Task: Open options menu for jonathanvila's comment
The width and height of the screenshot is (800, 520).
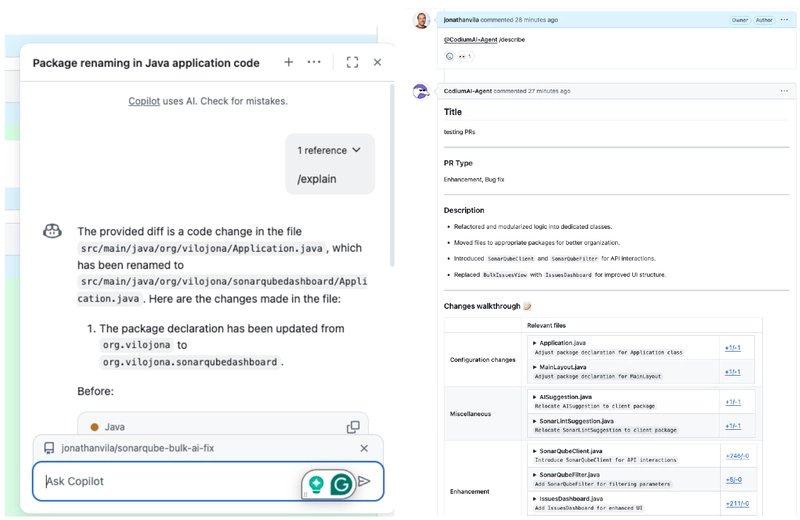Action: (x=784, y=20)
